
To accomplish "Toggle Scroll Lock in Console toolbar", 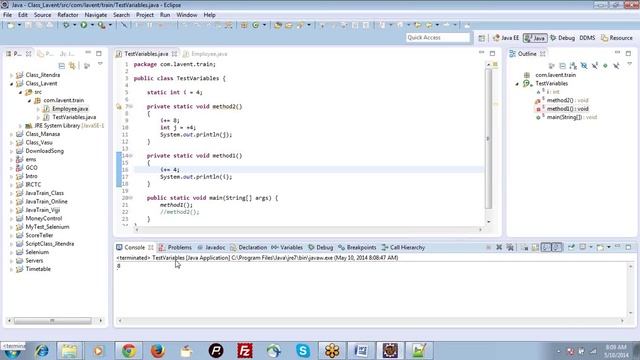I will pyautogui.click(x=535, y=247).
